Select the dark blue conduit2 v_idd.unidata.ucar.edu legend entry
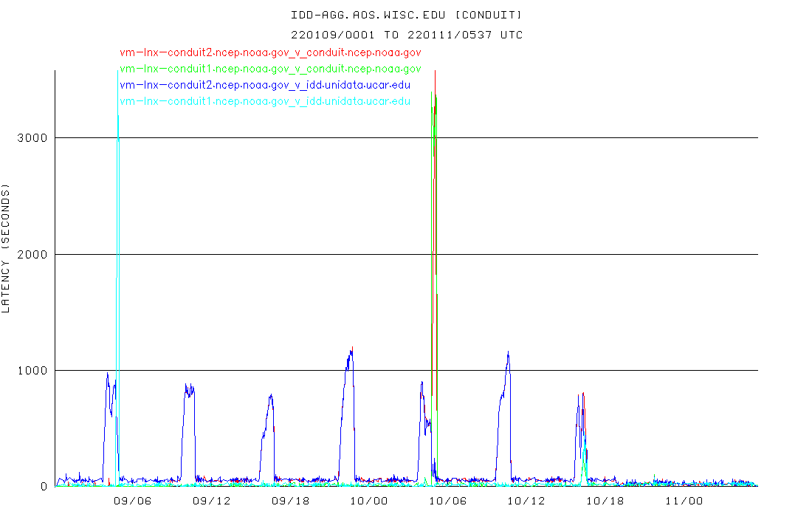812x517 pixels. click(265, 85)
